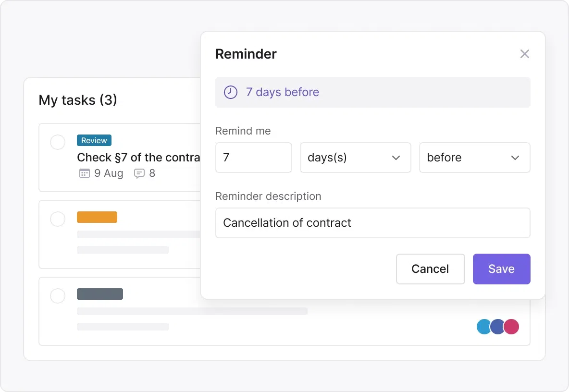The width and height of the screenshot is (569, 392).
Task: Open the days(s) unit dropdown
Action: [355, 158]
